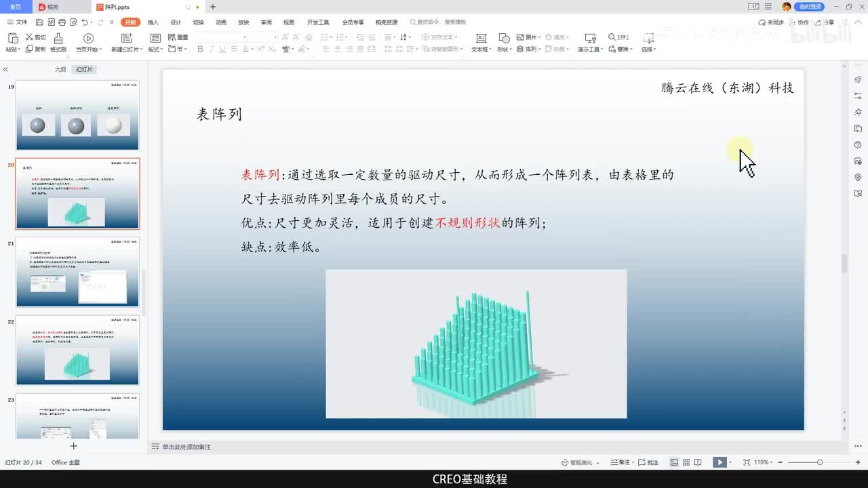Switch to the Review (审阅) ribbon tab

[x=267, y=22]
